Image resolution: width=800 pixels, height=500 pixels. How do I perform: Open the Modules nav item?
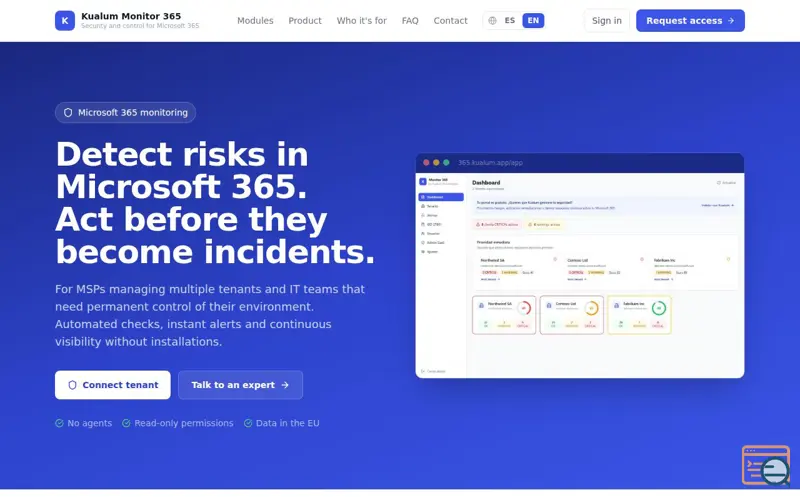pos(255,21)
